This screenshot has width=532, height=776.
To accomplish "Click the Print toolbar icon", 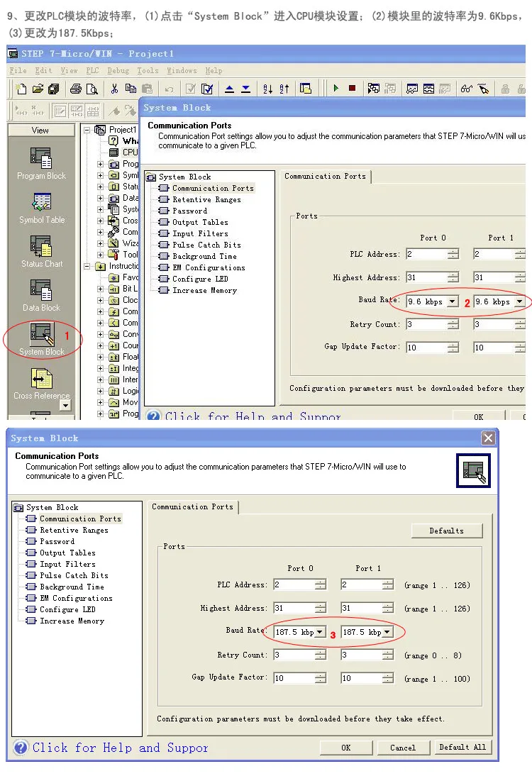I will point(76,89).
